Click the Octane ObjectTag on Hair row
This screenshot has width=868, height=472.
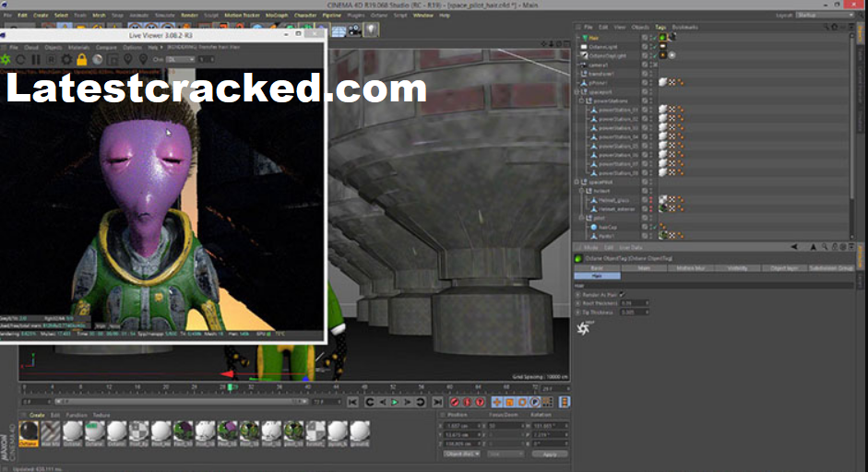tap(662, 38)
